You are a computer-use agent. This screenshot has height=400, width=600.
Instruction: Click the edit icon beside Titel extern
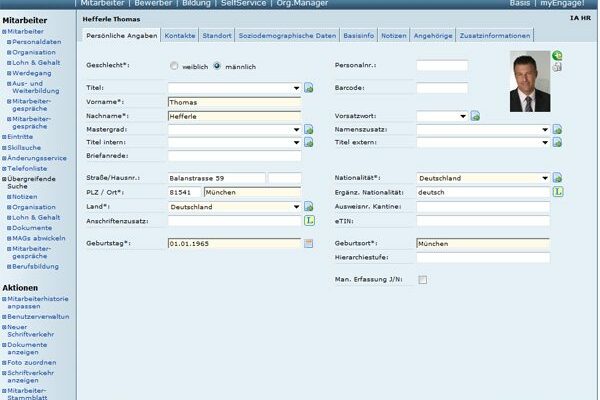click(557, 142)
